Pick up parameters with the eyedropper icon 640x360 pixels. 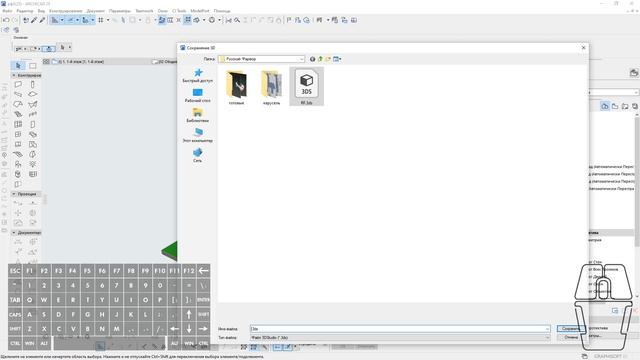pos(34,20)
